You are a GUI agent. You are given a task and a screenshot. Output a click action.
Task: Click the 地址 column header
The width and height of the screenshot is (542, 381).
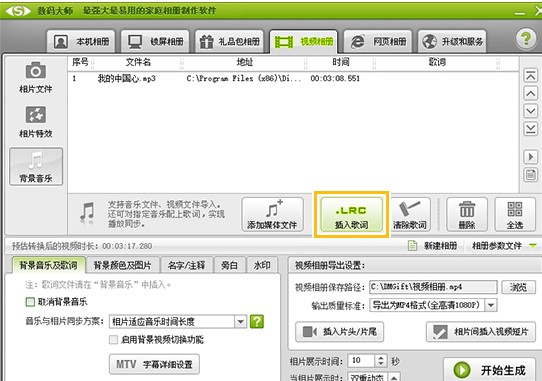click(x=245, y=62)
